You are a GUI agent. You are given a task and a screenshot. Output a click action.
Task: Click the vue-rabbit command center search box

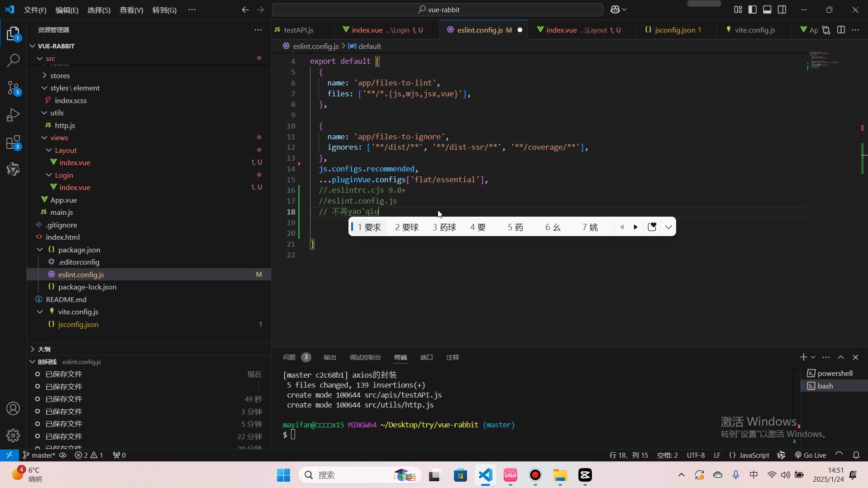(x=437, y=9)
